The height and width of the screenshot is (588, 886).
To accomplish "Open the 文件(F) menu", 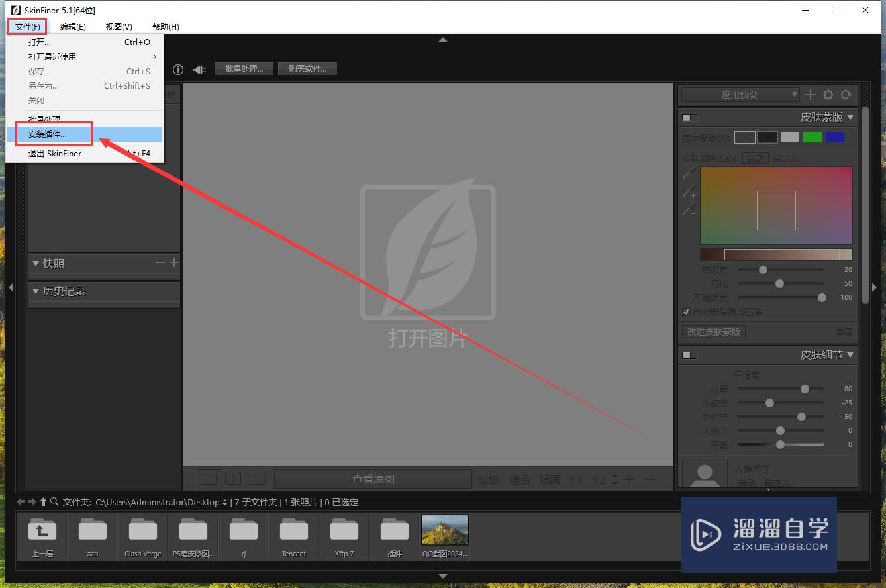I will click(27, 26).
